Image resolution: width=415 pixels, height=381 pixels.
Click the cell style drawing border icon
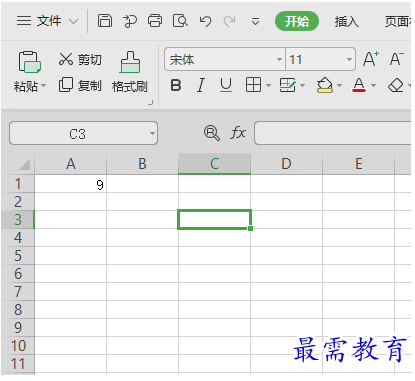[287, 85]
